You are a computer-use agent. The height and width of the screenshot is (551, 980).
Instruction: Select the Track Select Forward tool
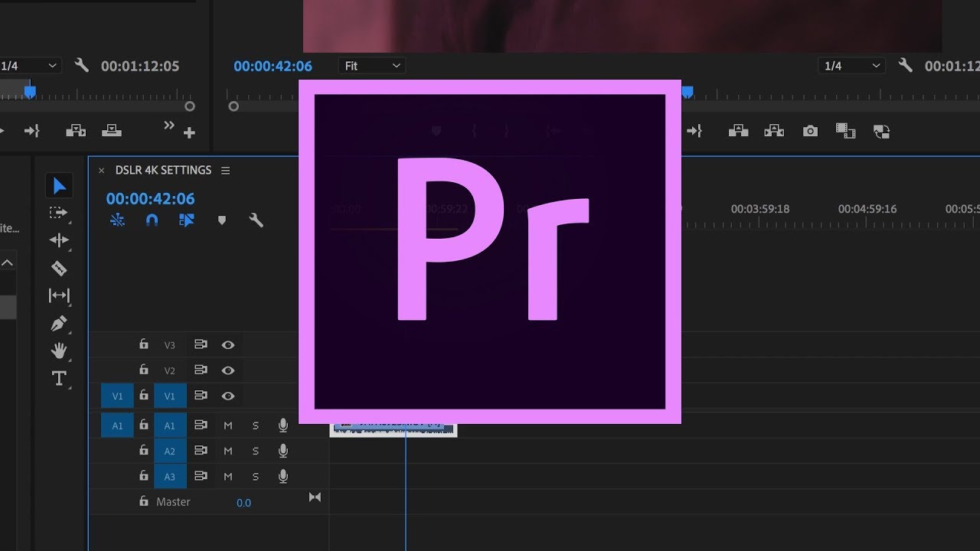[x=59, y=213]
